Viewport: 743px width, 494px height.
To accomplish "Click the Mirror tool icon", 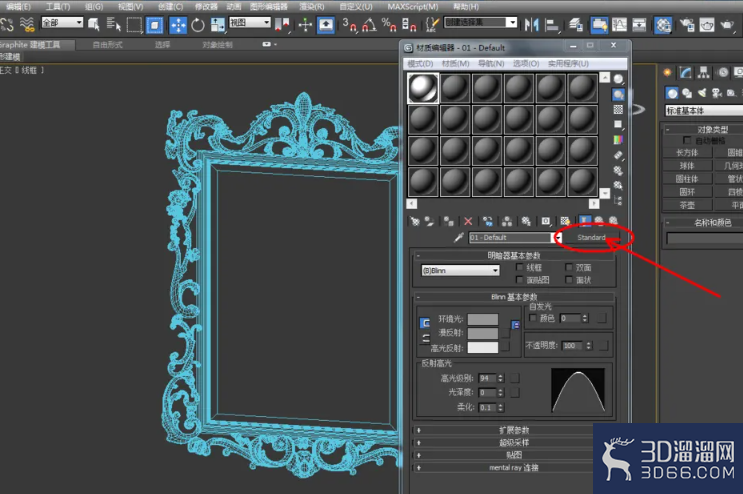I will [532, 25].
